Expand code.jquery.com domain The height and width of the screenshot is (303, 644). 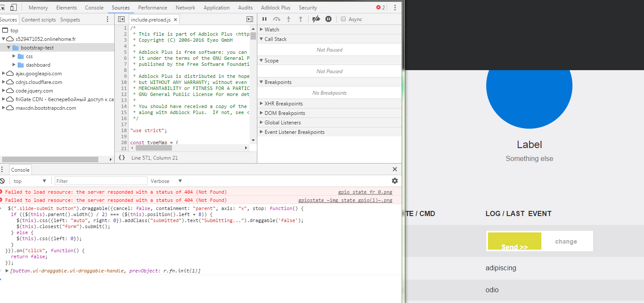pos(3,91)
